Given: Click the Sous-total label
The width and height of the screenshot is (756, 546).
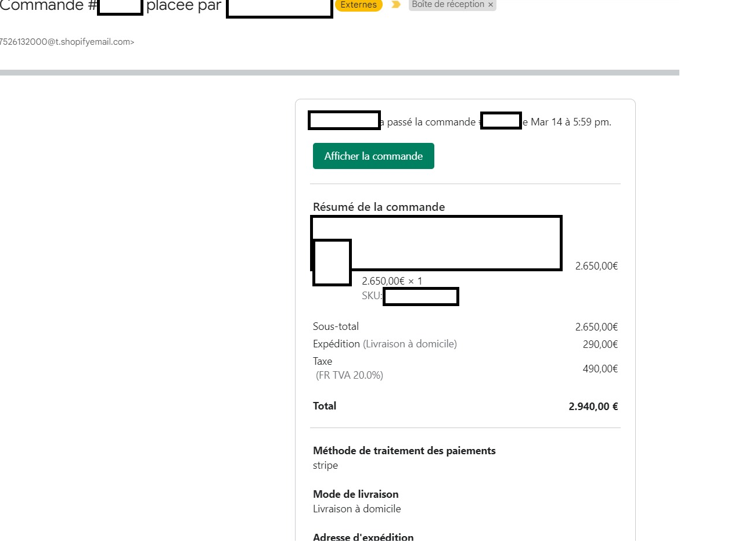Looking at the screenshot, I should (336, 326).
